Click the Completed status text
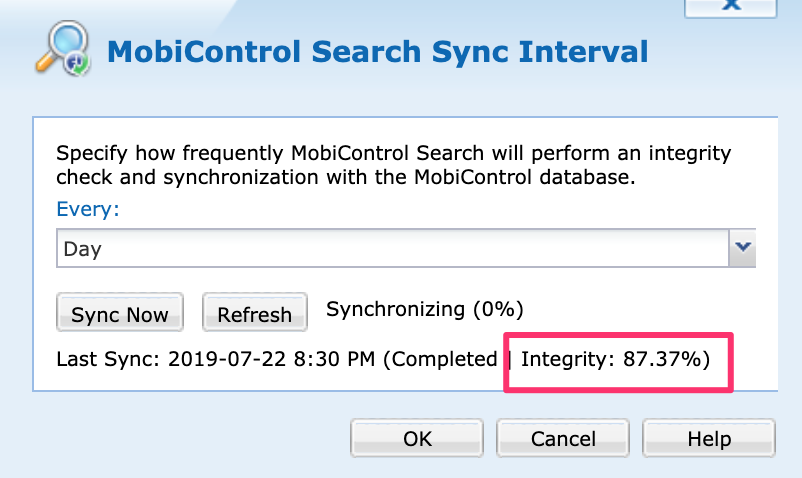This screenshot has width=802, height=478. tap(445, 359)
